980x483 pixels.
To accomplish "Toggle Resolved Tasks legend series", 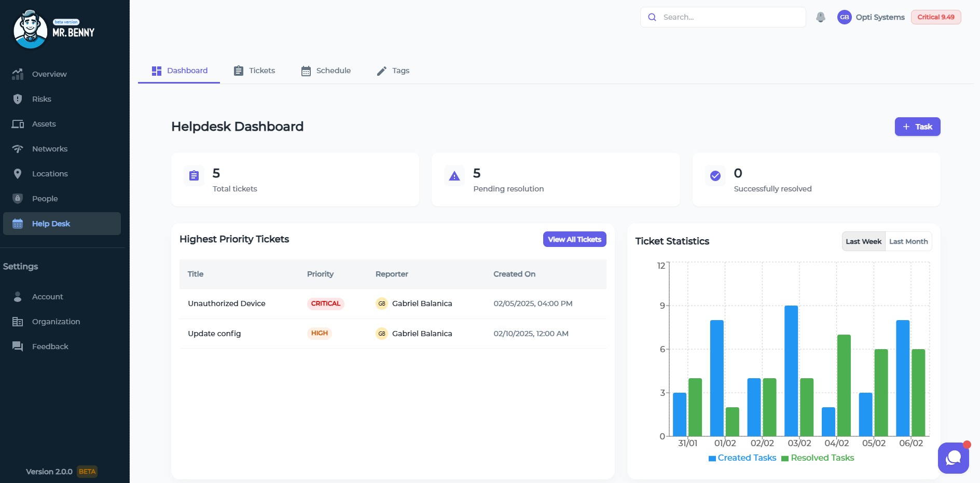I will (818, 458).
